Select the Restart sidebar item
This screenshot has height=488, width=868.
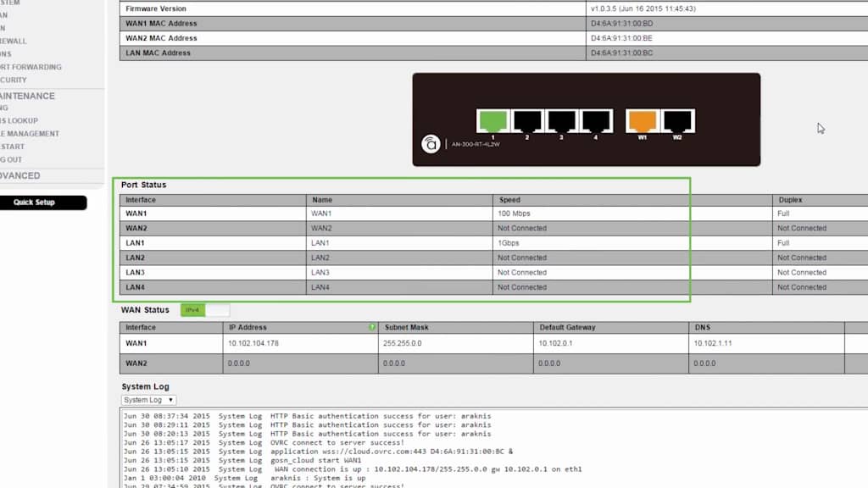point(12,147)
